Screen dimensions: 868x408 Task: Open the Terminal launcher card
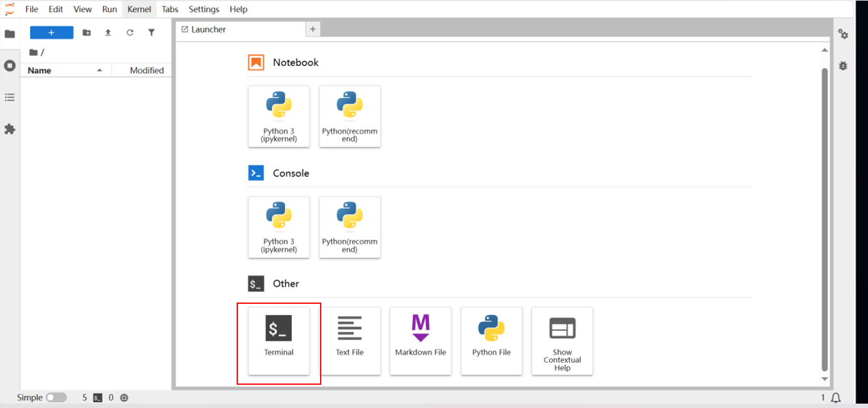279,341
